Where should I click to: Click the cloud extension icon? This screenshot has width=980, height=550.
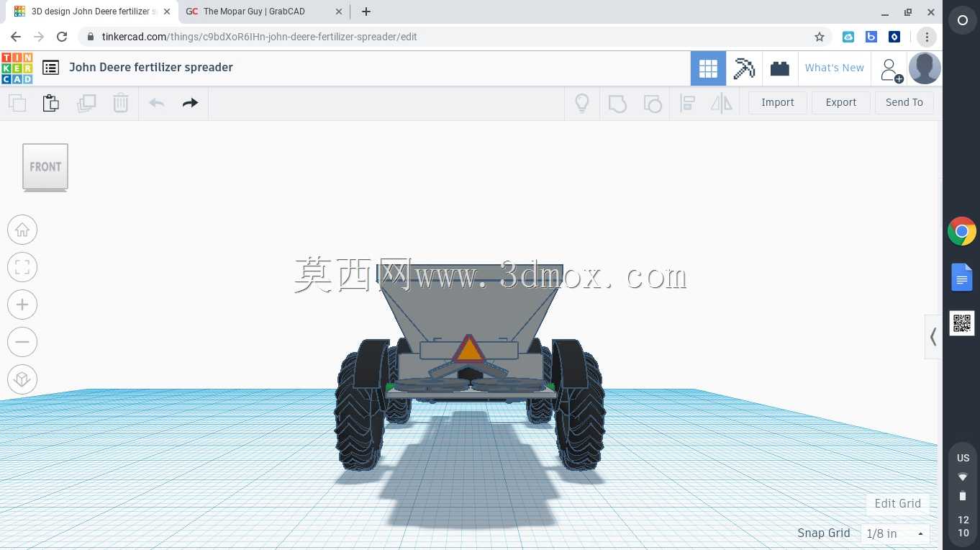click(x=848, y=37)
